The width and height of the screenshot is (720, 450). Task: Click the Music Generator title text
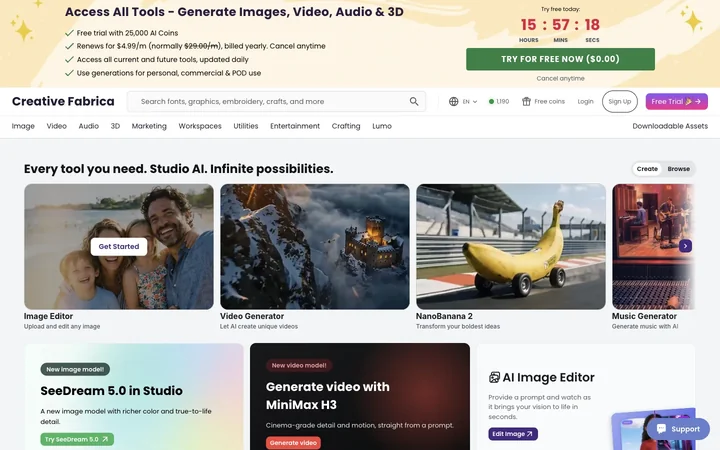tap(644, 316)
